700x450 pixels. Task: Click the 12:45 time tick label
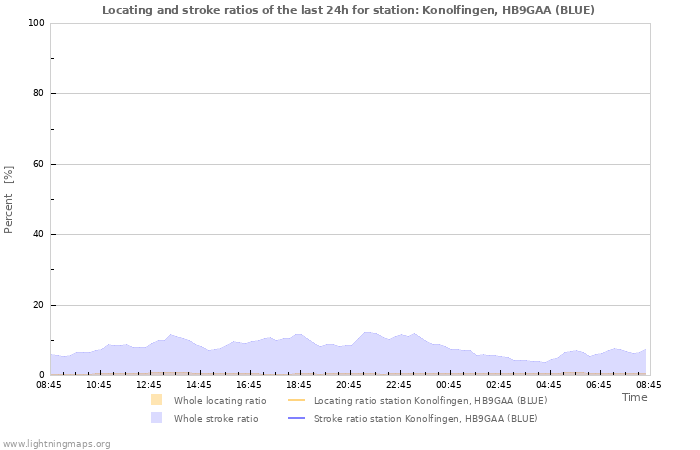click(149, 384)
